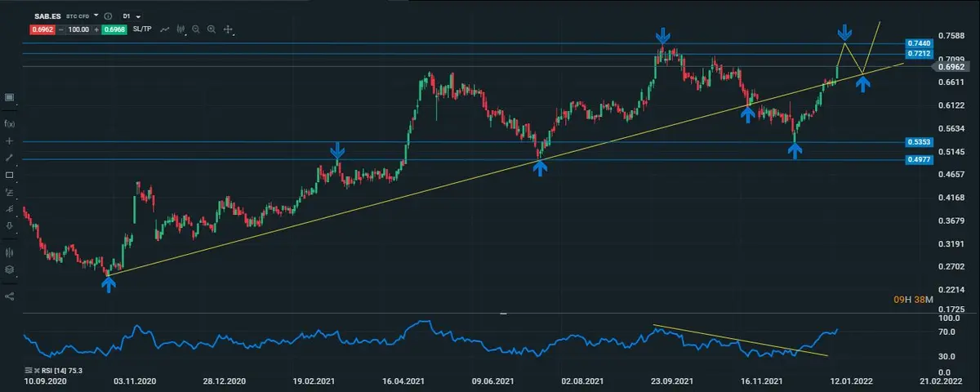The width and height of the screenshot is (980, 392).
Task: Click the red sell price 0.6962
Action: [41, 29]
